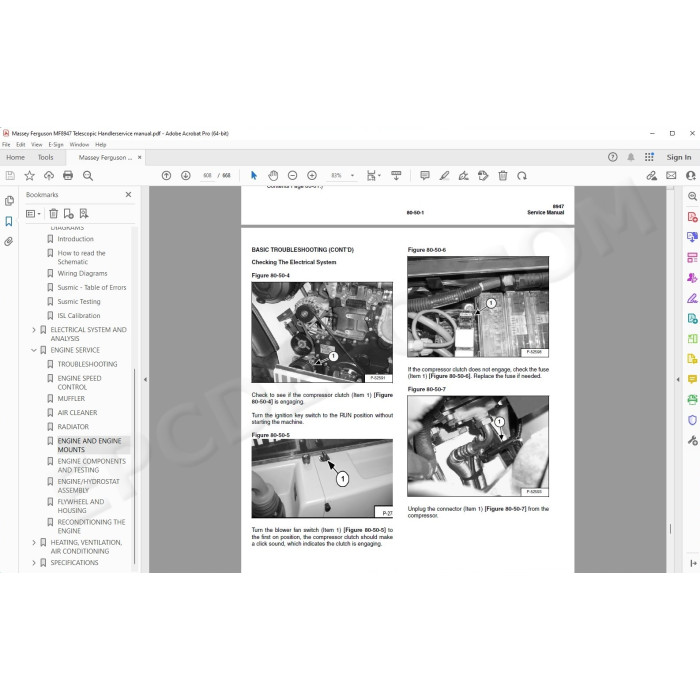Toggle Bookmarks panel icon in left rail
The height and width of the screenshot is (700, 700).
9,221
